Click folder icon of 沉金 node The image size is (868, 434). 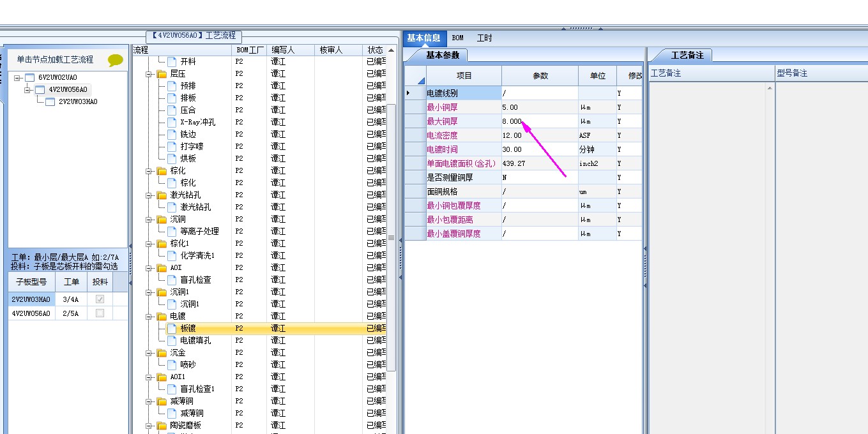pos(162,353)
